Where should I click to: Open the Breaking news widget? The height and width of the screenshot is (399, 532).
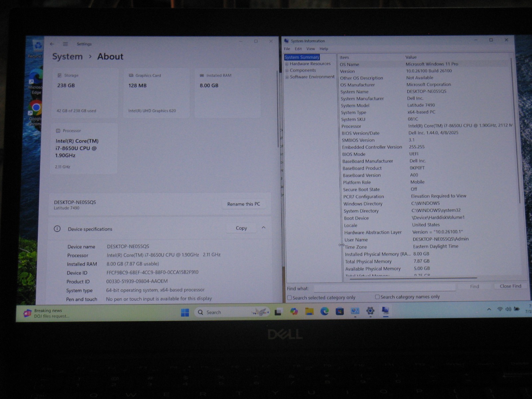(47, 313)
